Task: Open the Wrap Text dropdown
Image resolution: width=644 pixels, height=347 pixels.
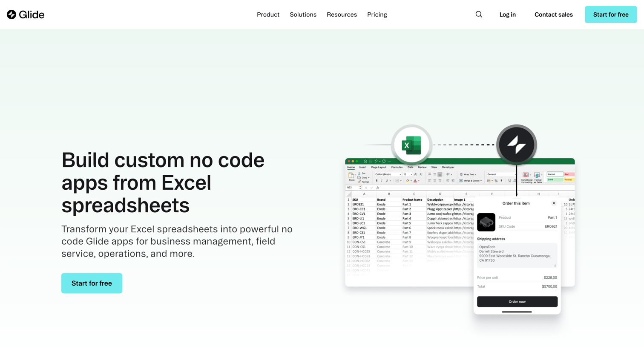Action: [468, 174]
